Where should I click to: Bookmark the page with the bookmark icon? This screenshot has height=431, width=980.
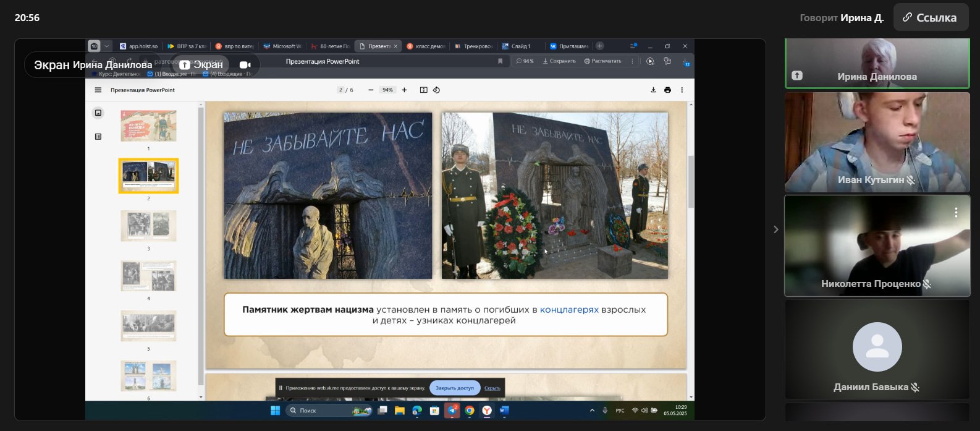tap(500, 61)
